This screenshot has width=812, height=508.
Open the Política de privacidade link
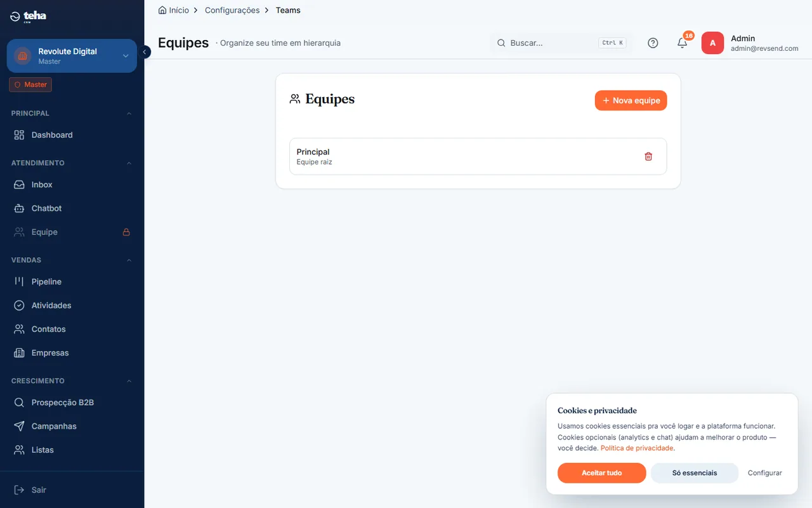(637, 448)
